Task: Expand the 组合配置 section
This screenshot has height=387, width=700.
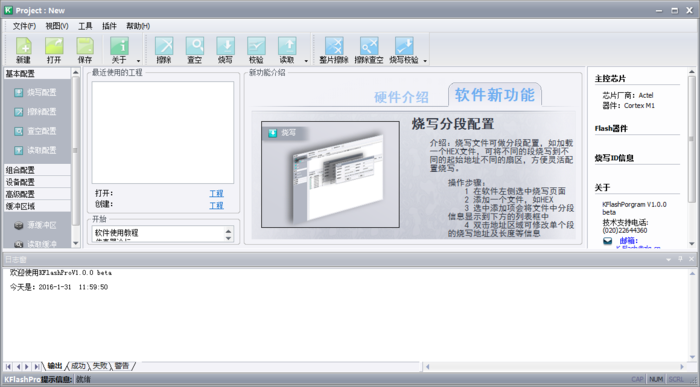Action: tap(37, 170)
